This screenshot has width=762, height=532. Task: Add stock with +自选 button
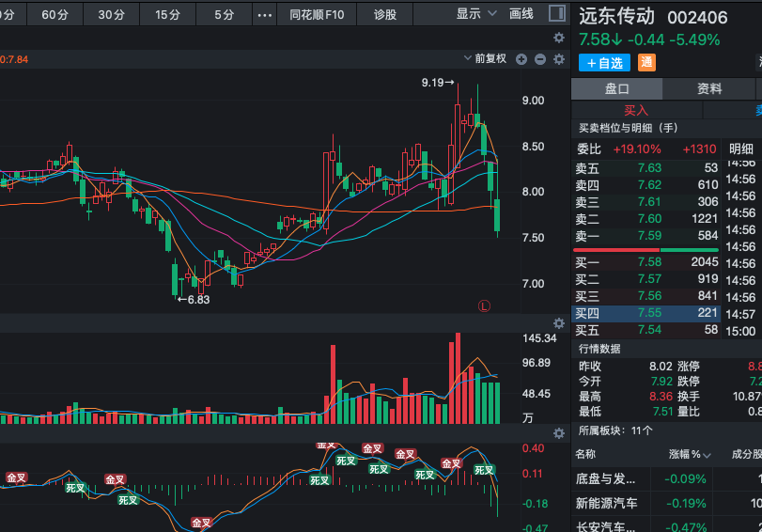coord(604,63)
